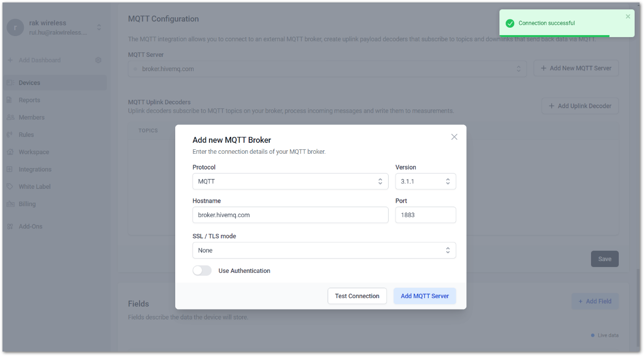
Task: Click the Billing sidebar icon
Action: (x=10, y=204)
